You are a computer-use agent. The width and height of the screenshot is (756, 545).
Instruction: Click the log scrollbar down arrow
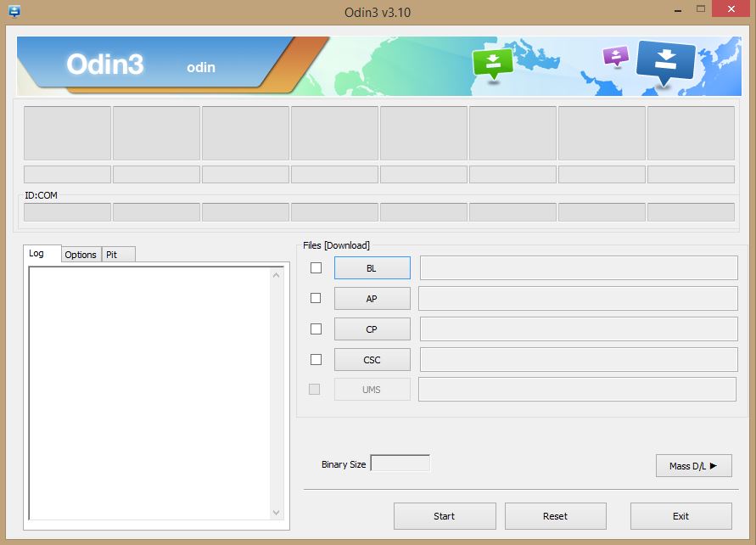(x=277, y=512)
